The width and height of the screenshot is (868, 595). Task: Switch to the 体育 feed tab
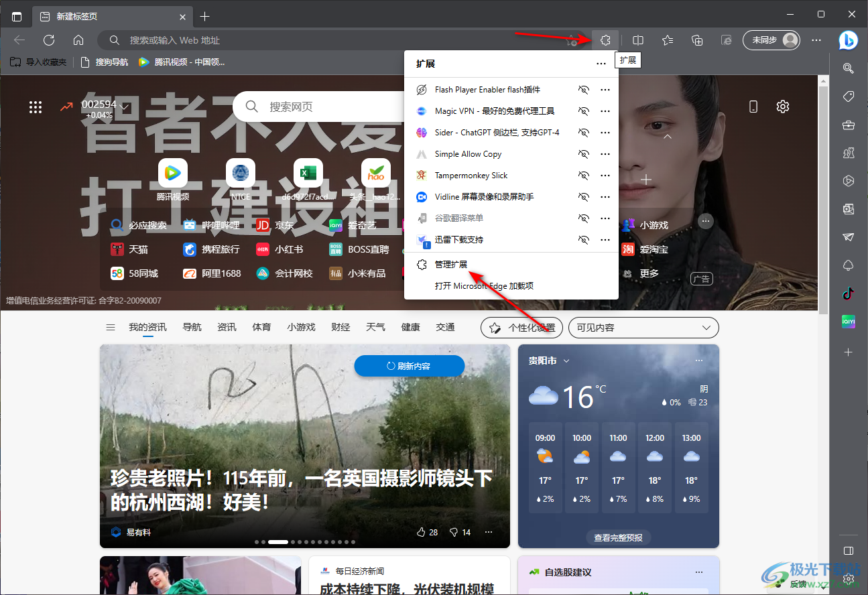261,327
